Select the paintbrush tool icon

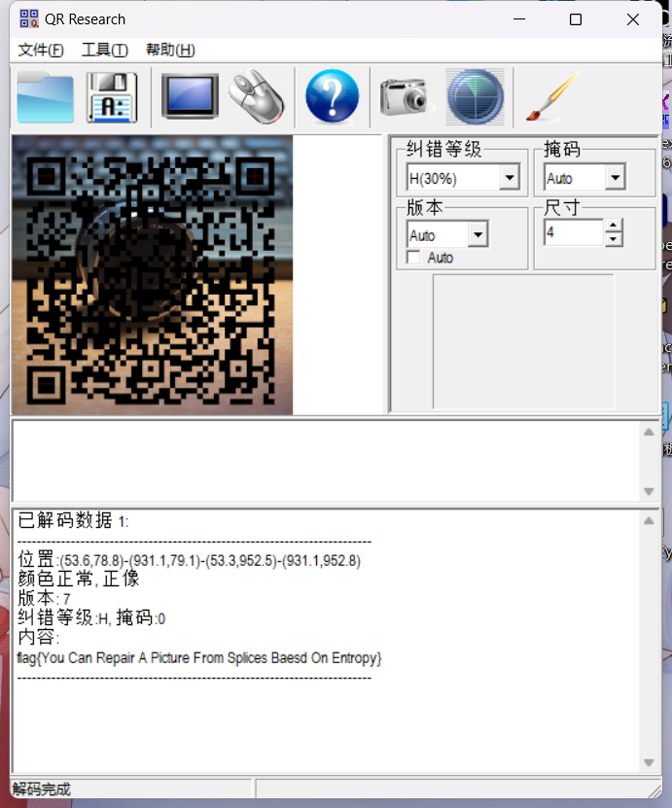pyautogui.click(x=551, y=97)
